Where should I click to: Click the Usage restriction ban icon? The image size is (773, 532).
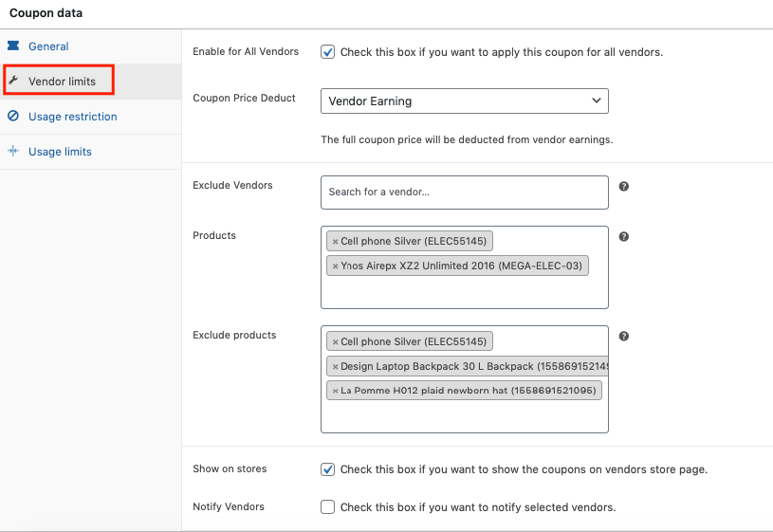point(13,116)
